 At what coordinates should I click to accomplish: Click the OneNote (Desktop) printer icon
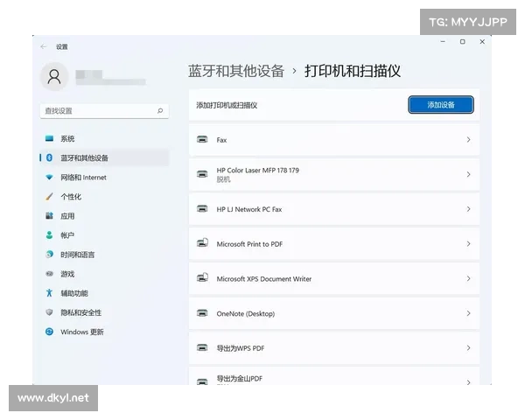pos(202,313)
